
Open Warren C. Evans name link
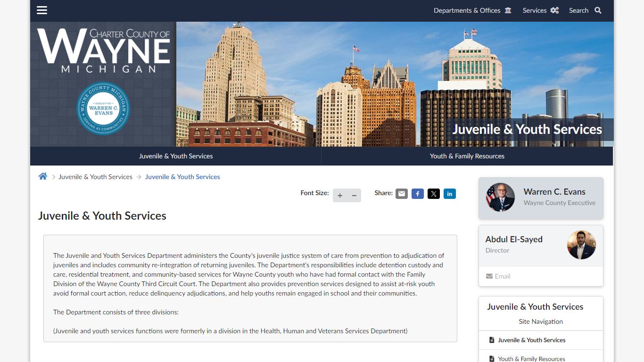coord(554,192)
